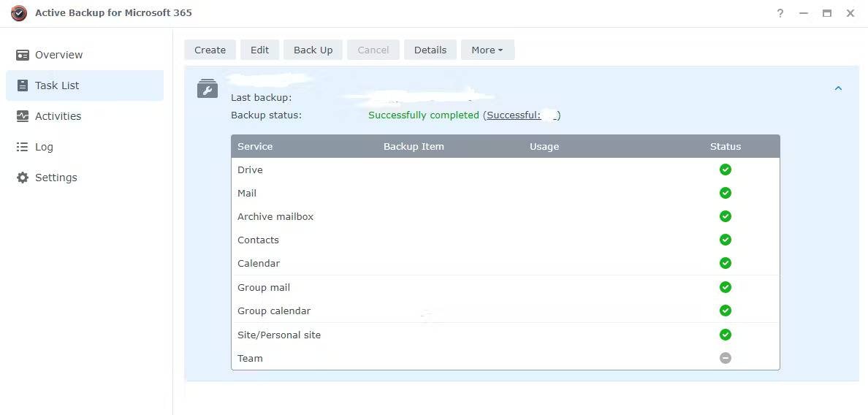Maximize the Active Backup window
The width and height of the screenshot is (868, 415).
(827, 13)
